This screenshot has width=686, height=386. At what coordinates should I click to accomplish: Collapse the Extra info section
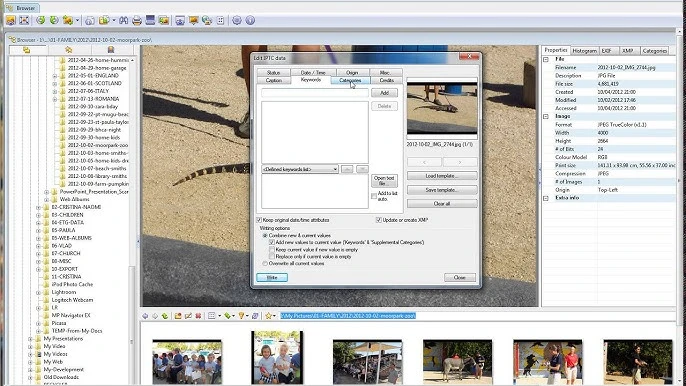[x=546, y=198]
